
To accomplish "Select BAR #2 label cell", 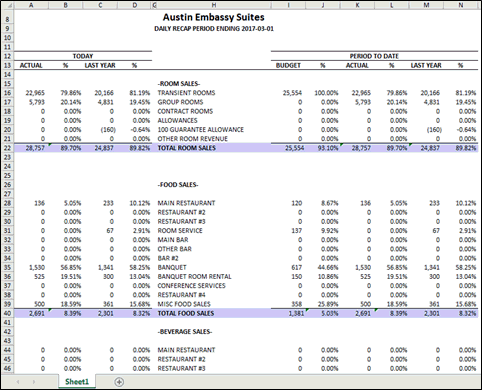I will (168, 258).
